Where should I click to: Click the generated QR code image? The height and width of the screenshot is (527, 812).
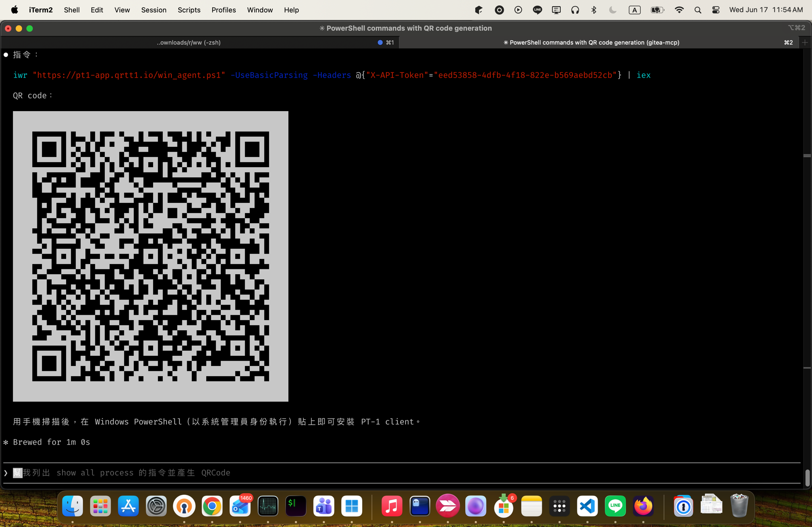coord(151,256)
